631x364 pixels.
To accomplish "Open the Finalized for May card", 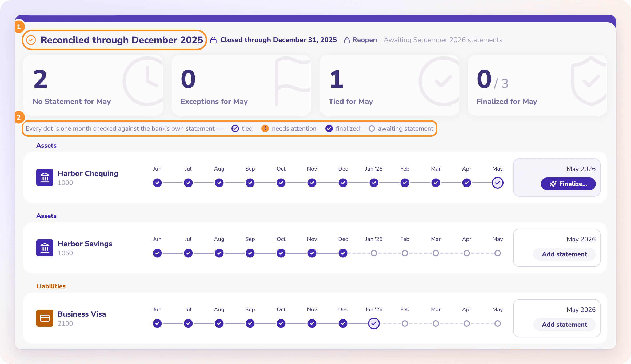I will click(x=537, y=85).
